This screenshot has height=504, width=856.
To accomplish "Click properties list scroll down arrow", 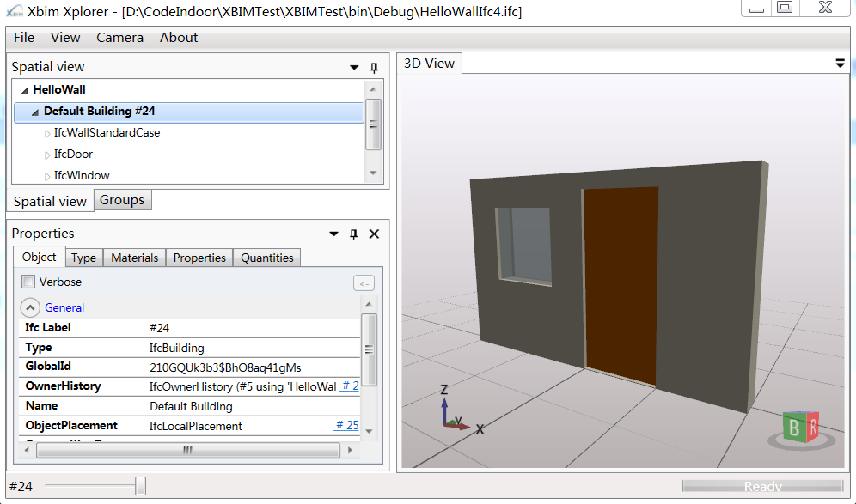I will click(369, 432).
